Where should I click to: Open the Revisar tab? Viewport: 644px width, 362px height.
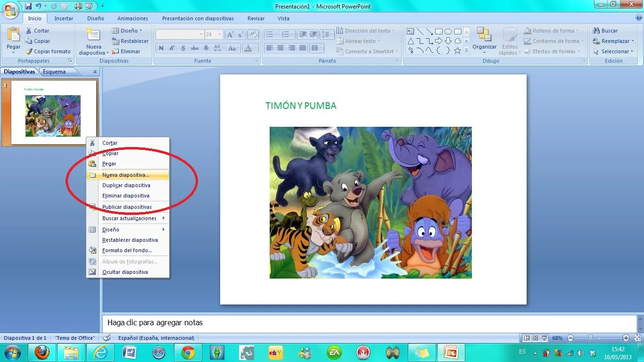point(256,18)
